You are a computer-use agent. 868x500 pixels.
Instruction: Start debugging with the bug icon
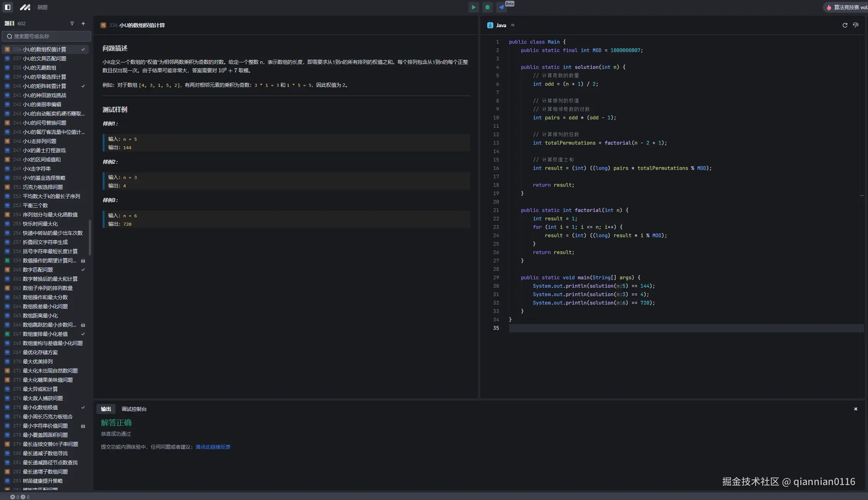click(x=487, y=7)
